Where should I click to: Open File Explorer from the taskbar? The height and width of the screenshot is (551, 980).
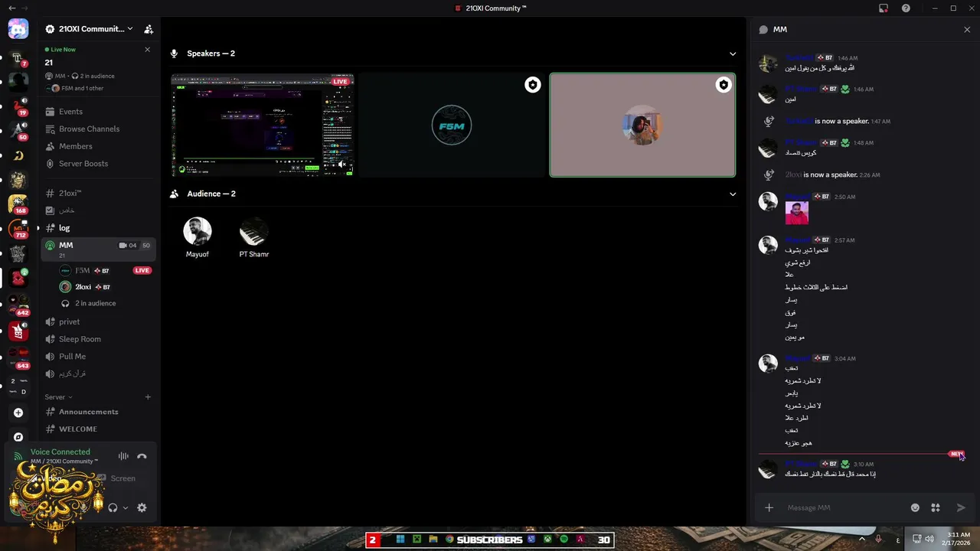coord(433,540)
